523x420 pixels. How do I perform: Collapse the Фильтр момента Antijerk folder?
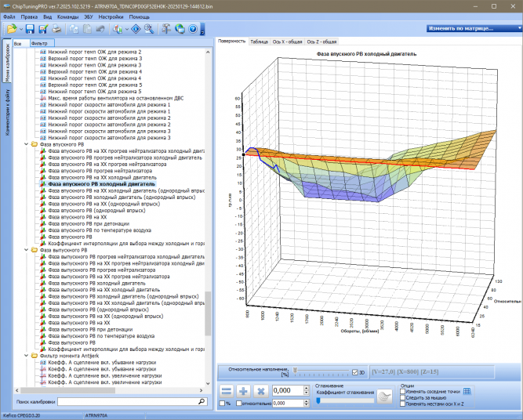pos(26,356)
